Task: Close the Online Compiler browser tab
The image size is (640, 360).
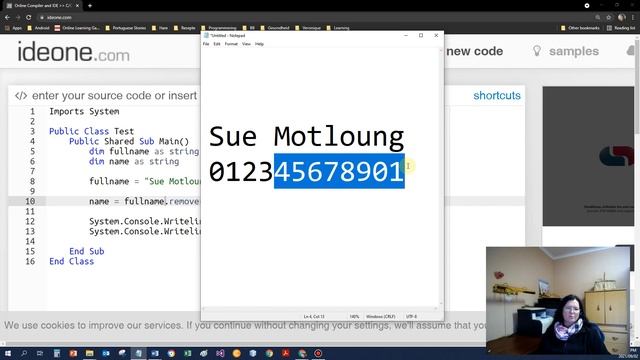Action: (x=77, y=6)
